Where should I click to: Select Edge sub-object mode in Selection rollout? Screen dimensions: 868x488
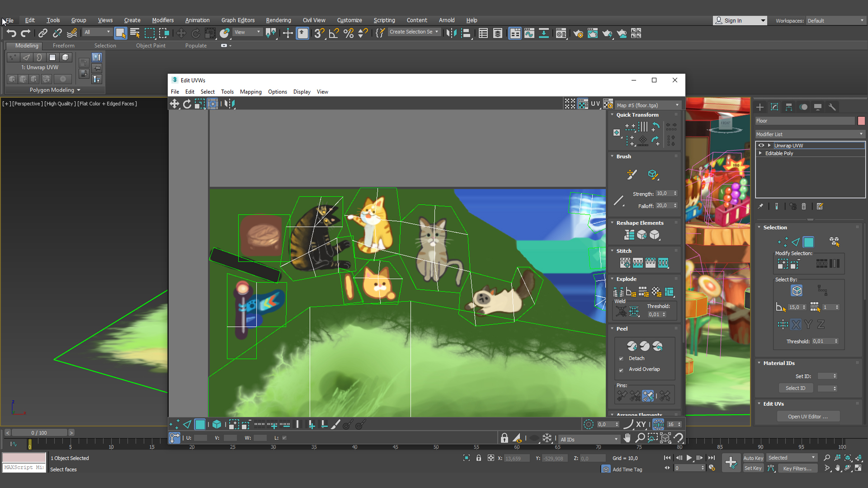tap(796, 242)
